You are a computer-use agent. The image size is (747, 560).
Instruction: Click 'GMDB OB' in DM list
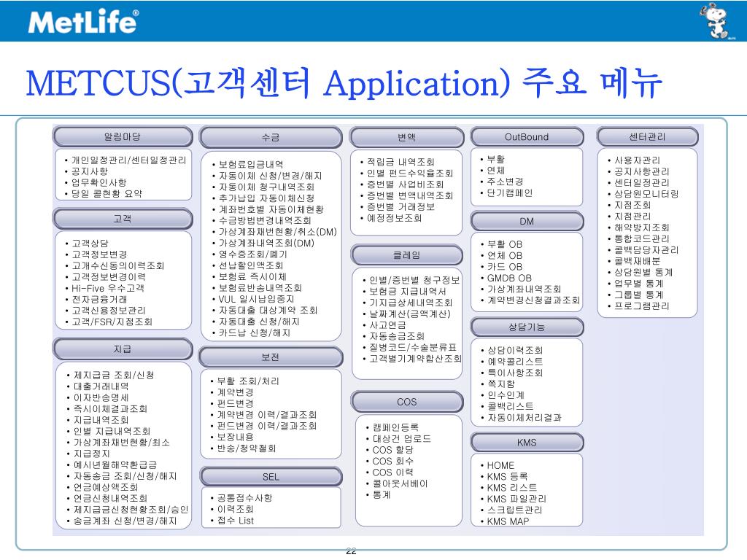click(x=509, y=278)
